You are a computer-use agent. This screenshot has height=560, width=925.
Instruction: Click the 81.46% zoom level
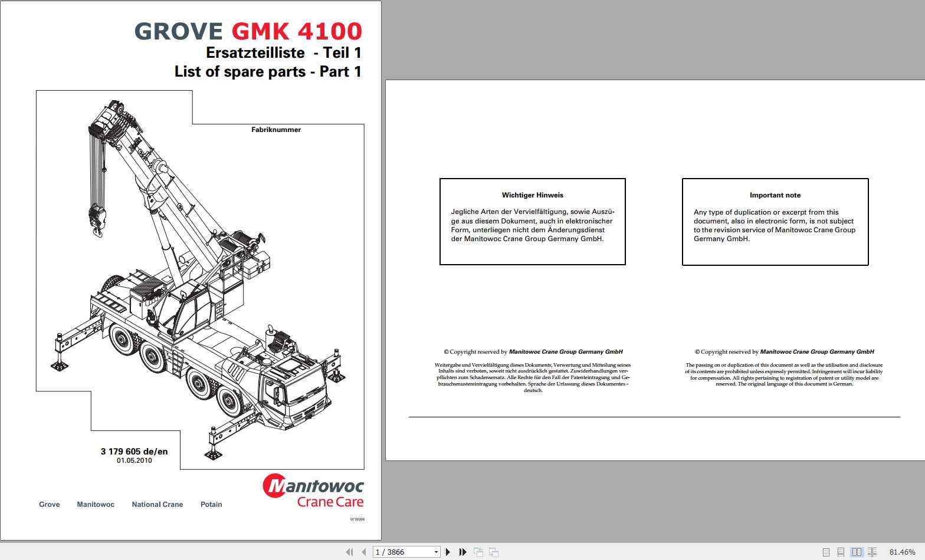point(902,552)
